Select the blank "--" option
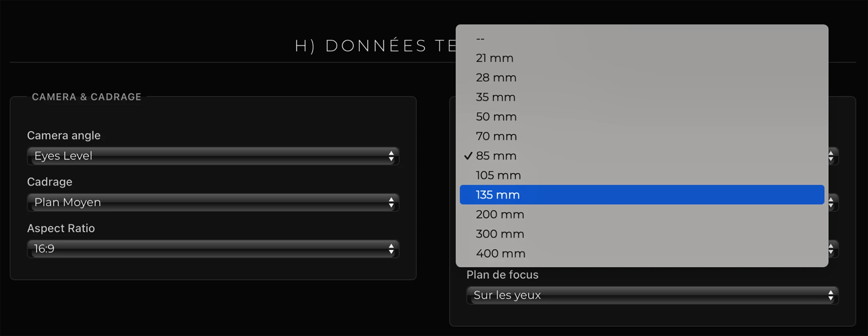This screenshot has height=336, width=868. (480, 39)
